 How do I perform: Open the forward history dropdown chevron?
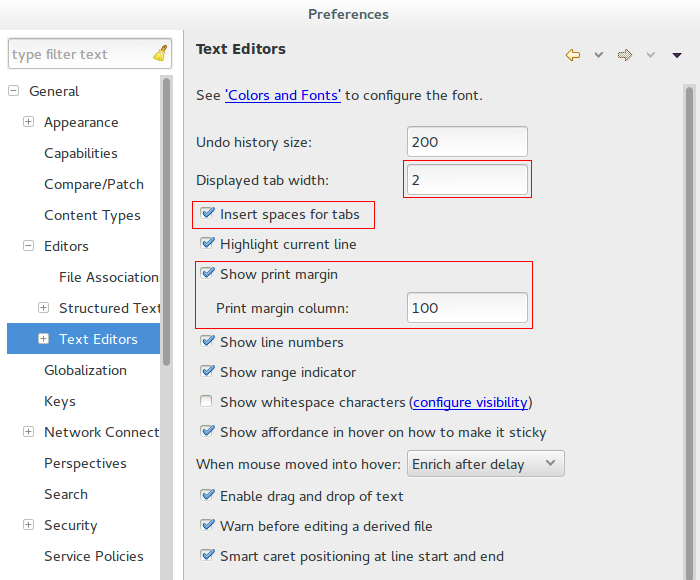point(651,55)
